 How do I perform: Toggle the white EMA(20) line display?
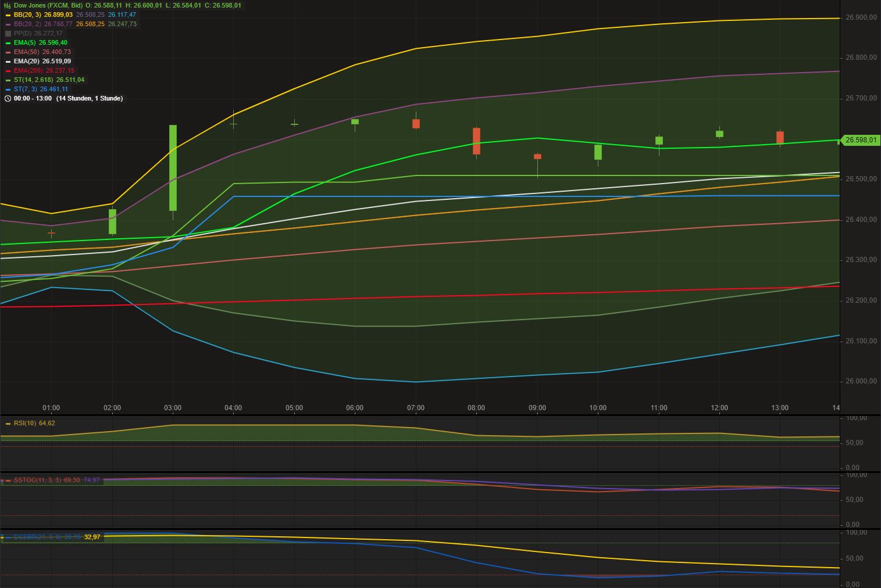[8, 61]
